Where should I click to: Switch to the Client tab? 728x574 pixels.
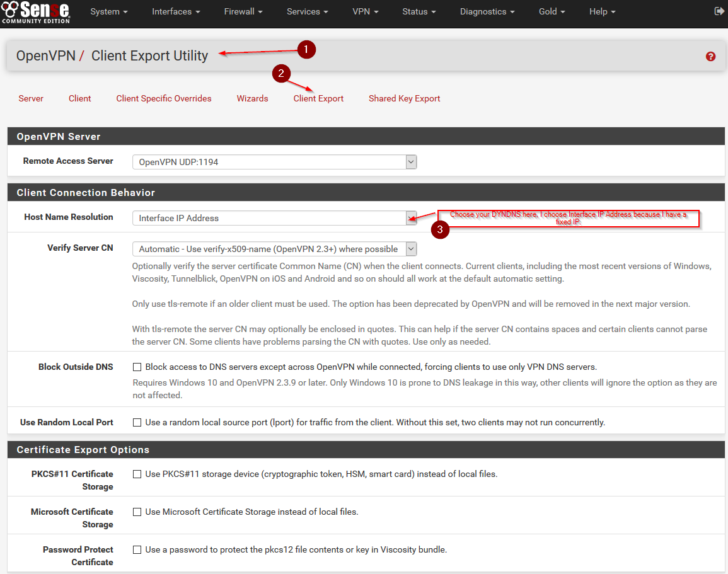click(x=80, y=98)
